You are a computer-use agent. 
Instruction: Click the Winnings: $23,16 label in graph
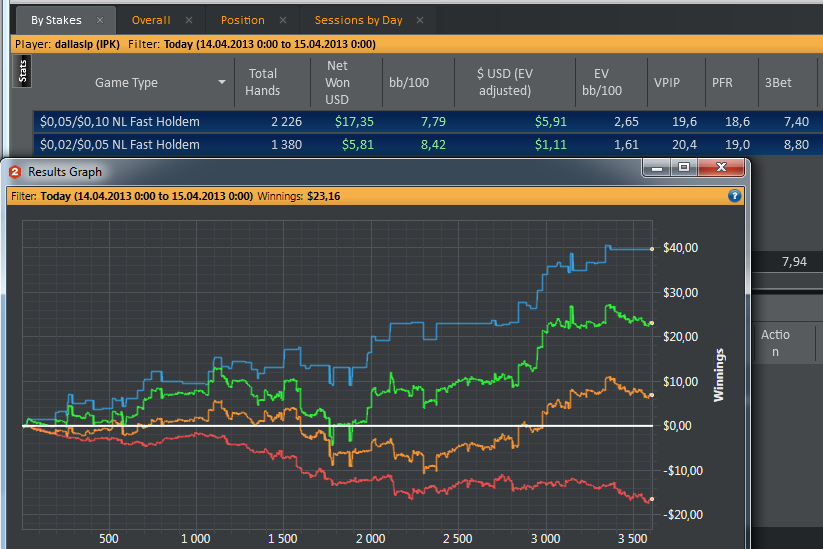tap(299, 196)
